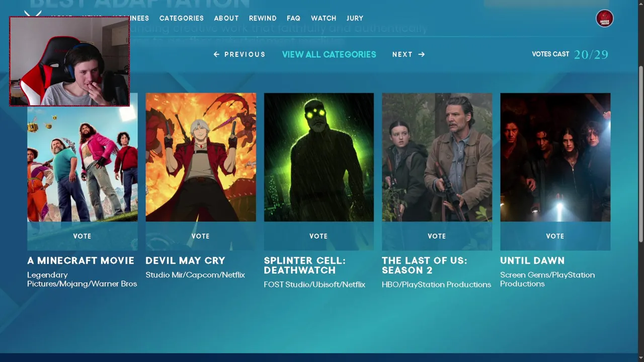This screenshot has height=362, width=644.
Task: Click the HBO/PlayStation Productions text
Action: pos(436,285)
